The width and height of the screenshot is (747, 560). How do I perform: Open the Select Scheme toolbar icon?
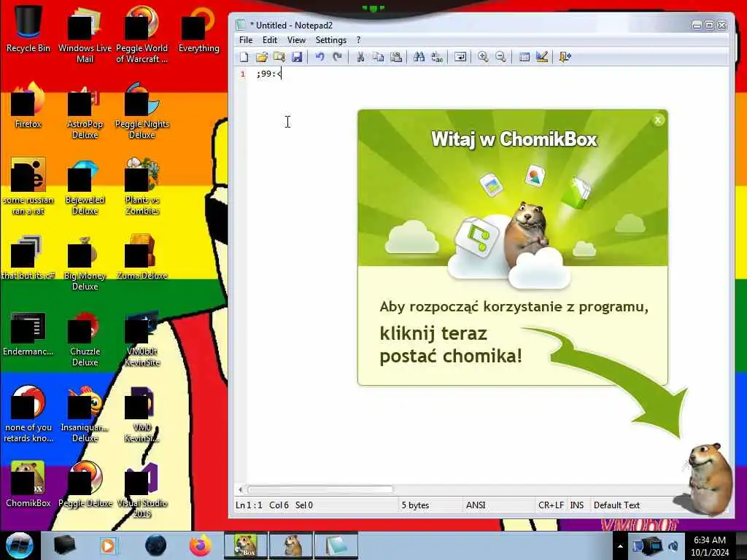(524, 57)
